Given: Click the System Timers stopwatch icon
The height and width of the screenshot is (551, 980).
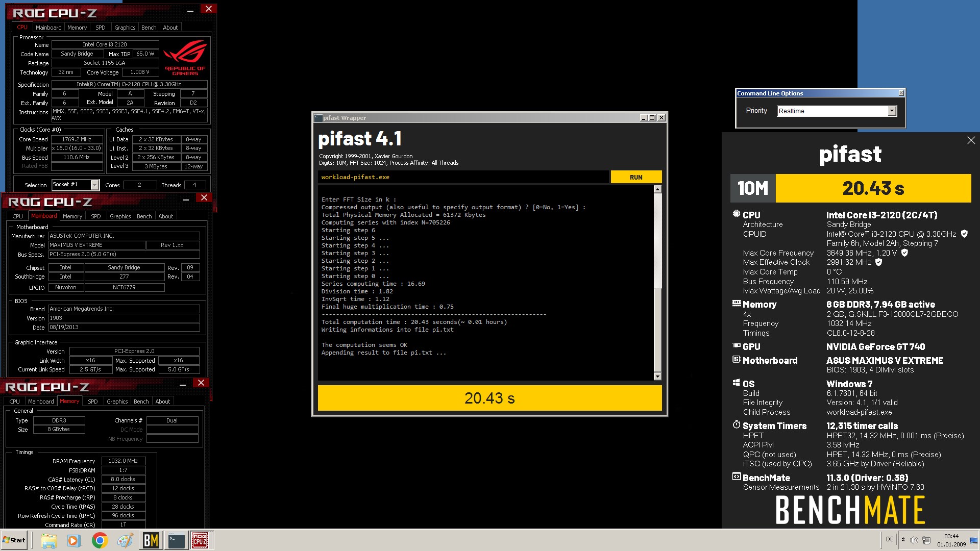Looking at the screenshot, I should coord(736,425).
